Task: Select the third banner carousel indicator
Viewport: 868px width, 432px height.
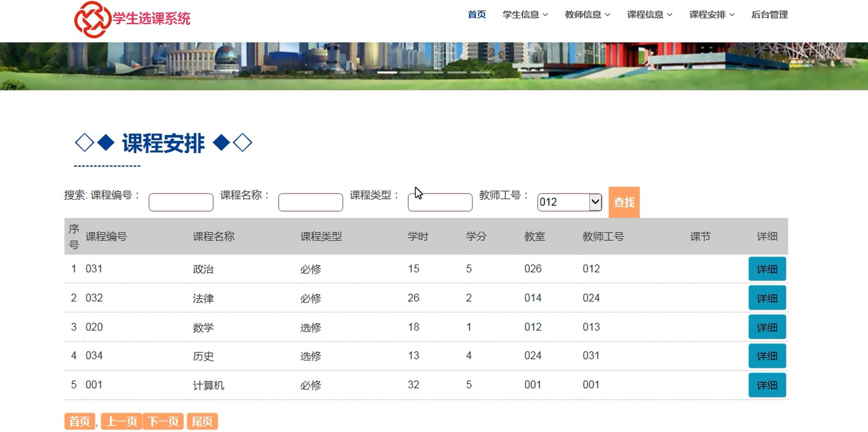Action: [x=433, y=72]
